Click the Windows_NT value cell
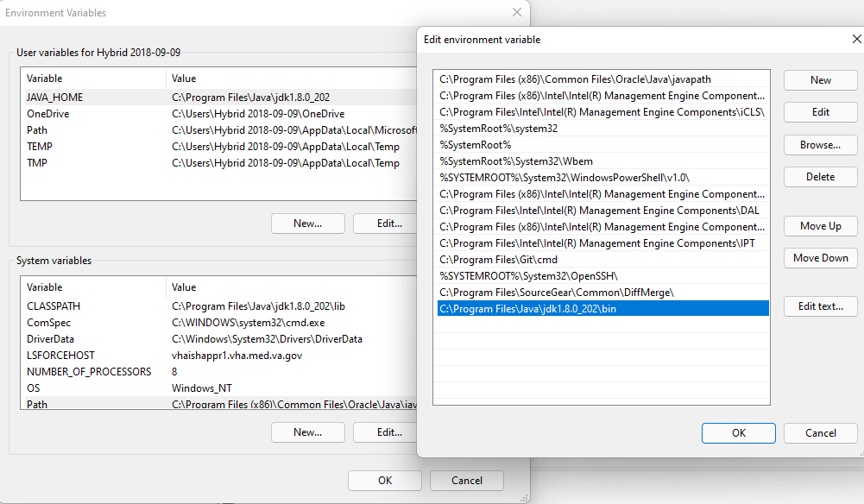This screenshot has height=504, width=864. click(x=202, y=388)
